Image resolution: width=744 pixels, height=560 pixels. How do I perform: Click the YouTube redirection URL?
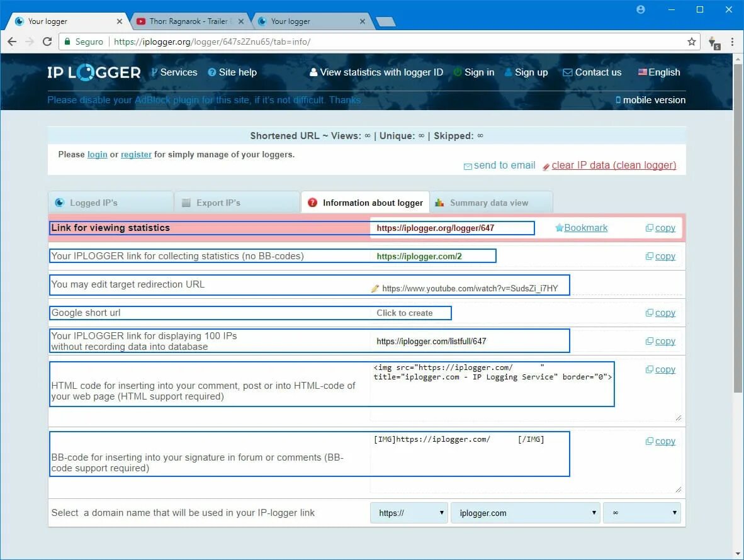click(x=470, y=288)
